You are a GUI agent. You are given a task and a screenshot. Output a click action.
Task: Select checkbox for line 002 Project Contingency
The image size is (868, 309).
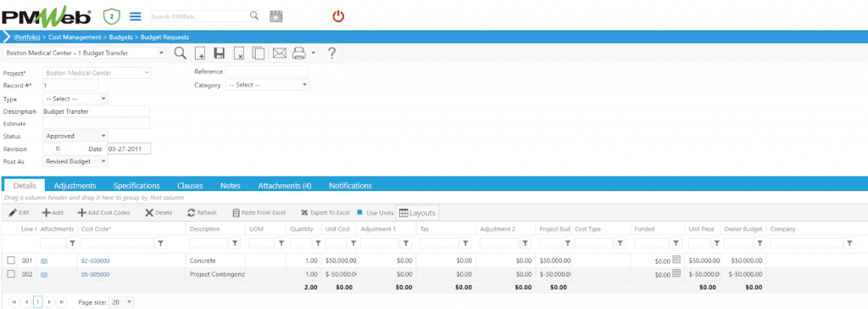(11, 274)
